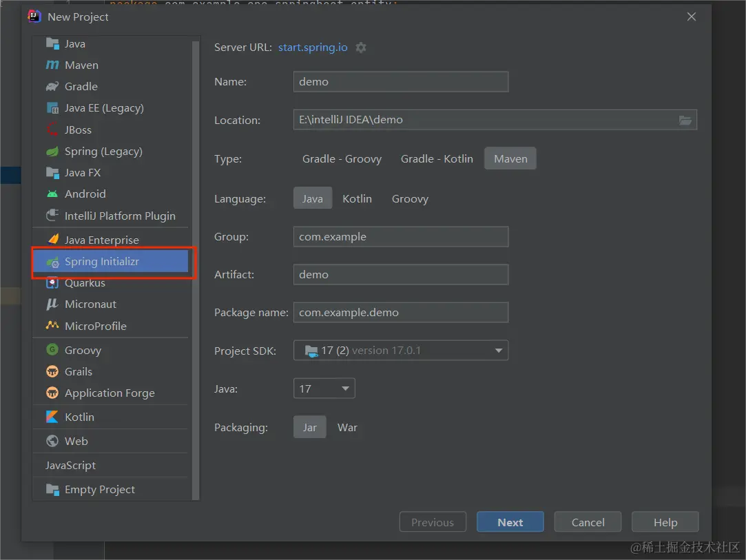Set language option to Groovy
The width and height of the screenshot is (746, 560).
(x=410, y=198)
